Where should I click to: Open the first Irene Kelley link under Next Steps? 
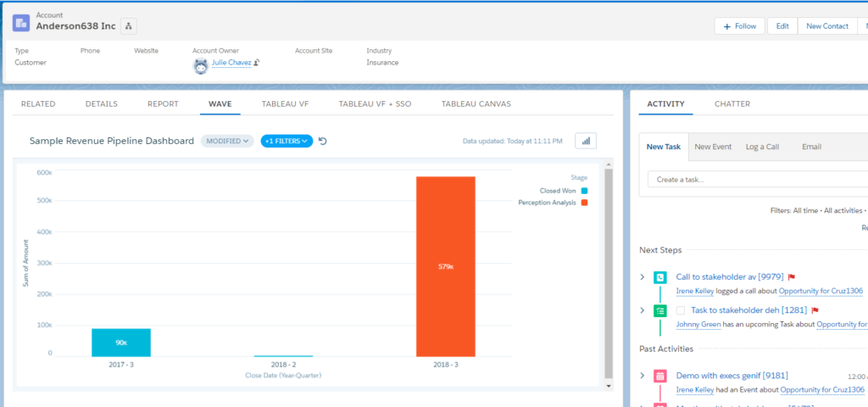695,291
